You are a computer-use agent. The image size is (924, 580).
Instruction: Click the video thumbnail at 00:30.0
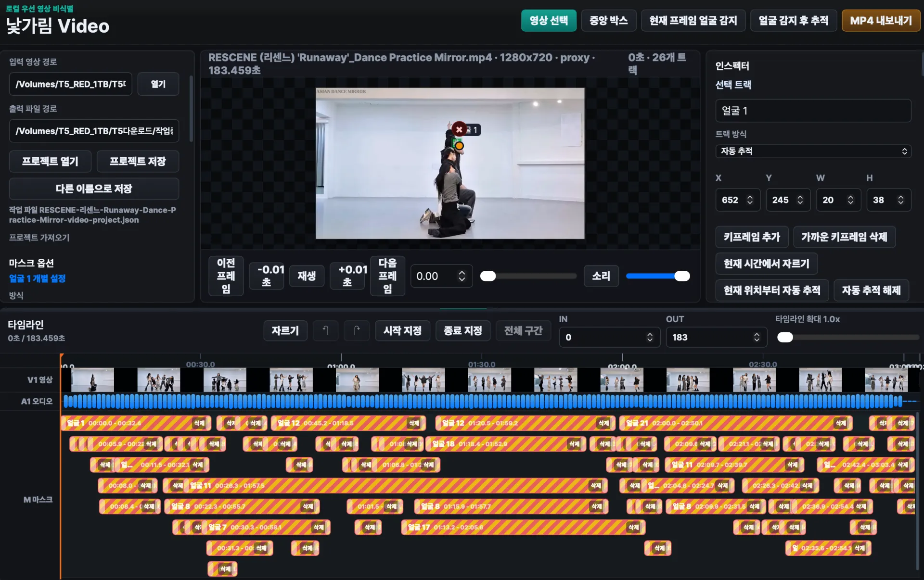click(x=225, y=380)
